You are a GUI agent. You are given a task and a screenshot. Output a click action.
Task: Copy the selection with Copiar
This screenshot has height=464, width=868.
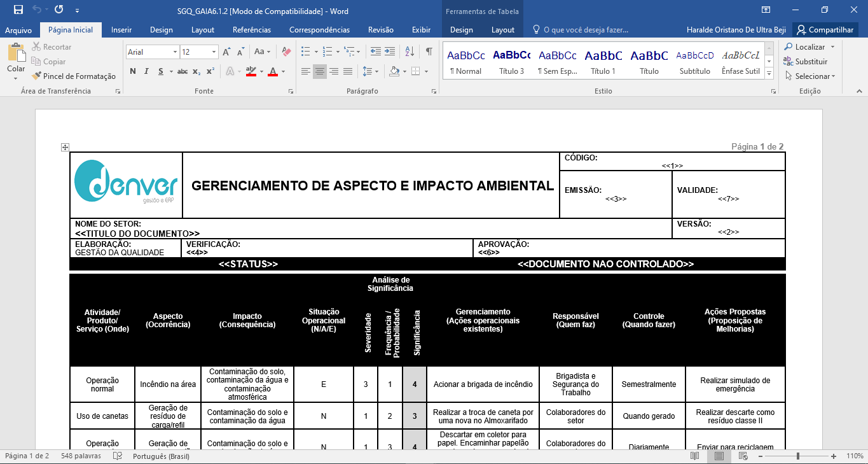[48, 62]
